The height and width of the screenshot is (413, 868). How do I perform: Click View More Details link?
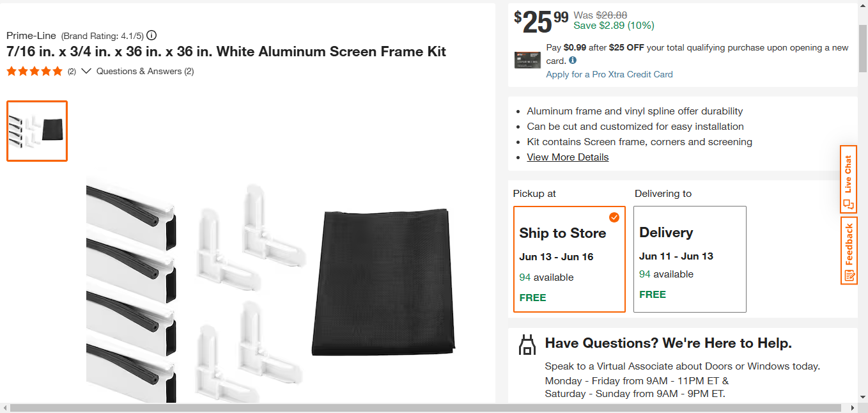click(568, 157)
